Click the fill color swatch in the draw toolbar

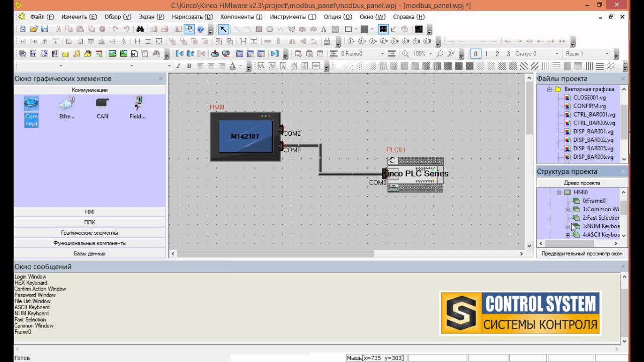pyautogui.click(x=365, y=29)
